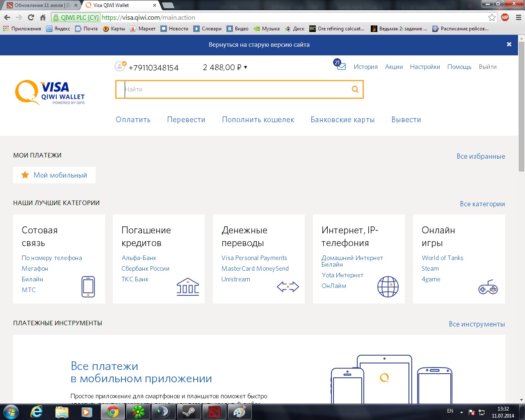This screenshot has width=525, height=420.
Task: Open Сбербанк России link
Action: (x=146, y=269)
